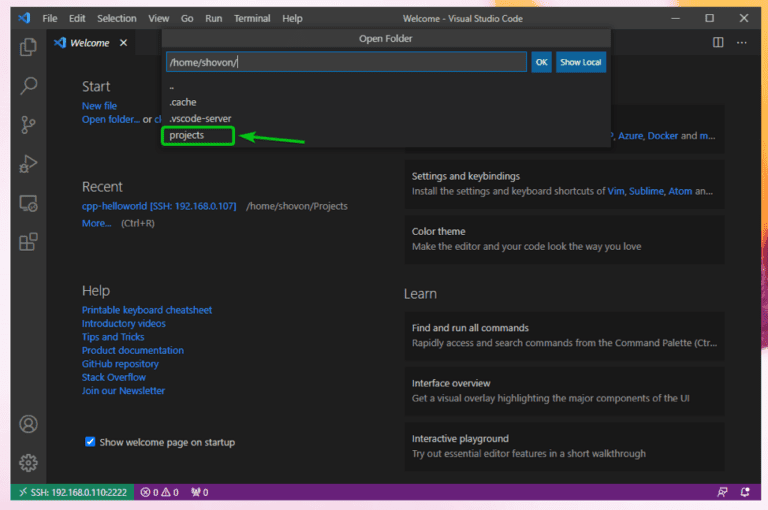This screenshot has height=510, width=768.
Task: Open the Help menu
Action: [292, 19]
